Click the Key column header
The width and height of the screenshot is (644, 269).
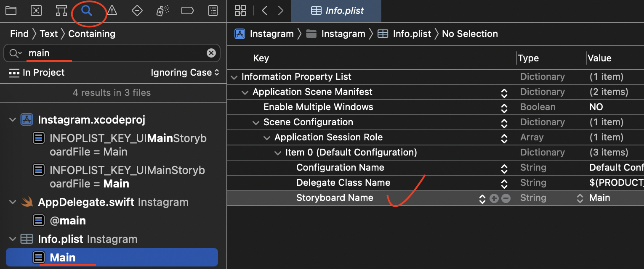click(261, 58)
